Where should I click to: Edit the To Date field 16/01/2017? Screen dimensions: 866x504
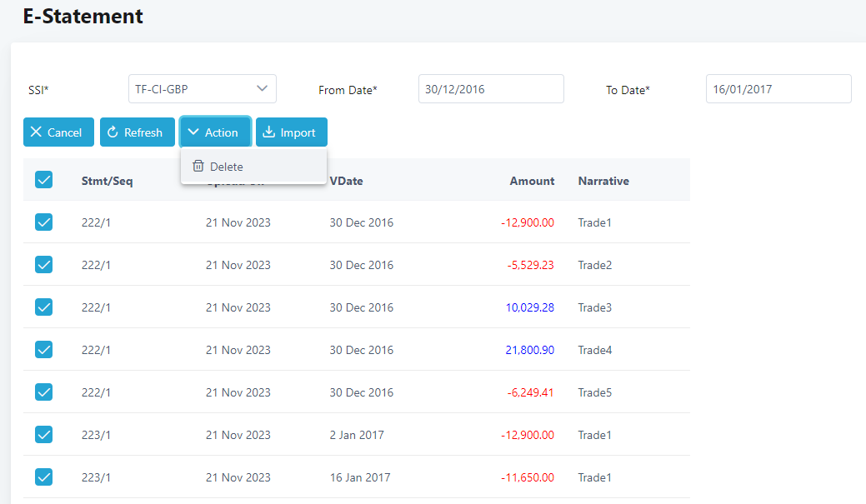(778, 89)
